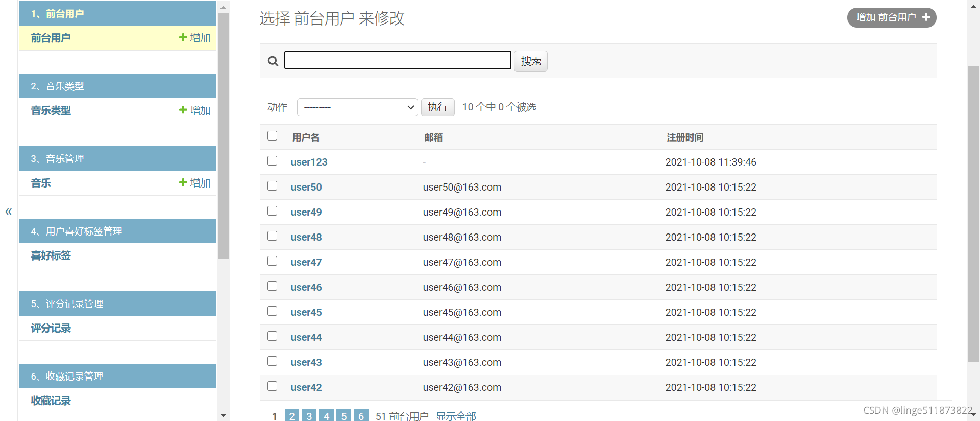Click plus icon in 增加 前台用户 button
This screenshot has height=421, width=980.
pyautogui.click(x=926, y=17)
